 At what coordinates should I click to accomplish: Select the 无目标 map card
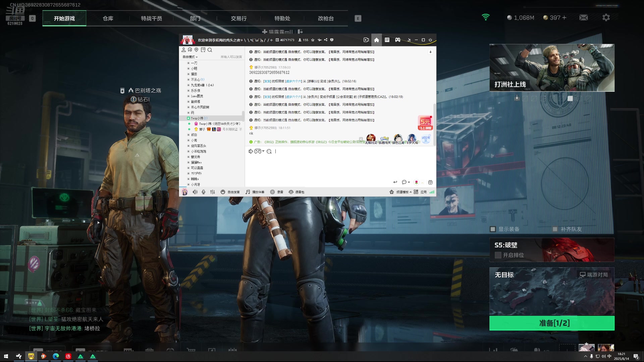[x=552, y=291]
